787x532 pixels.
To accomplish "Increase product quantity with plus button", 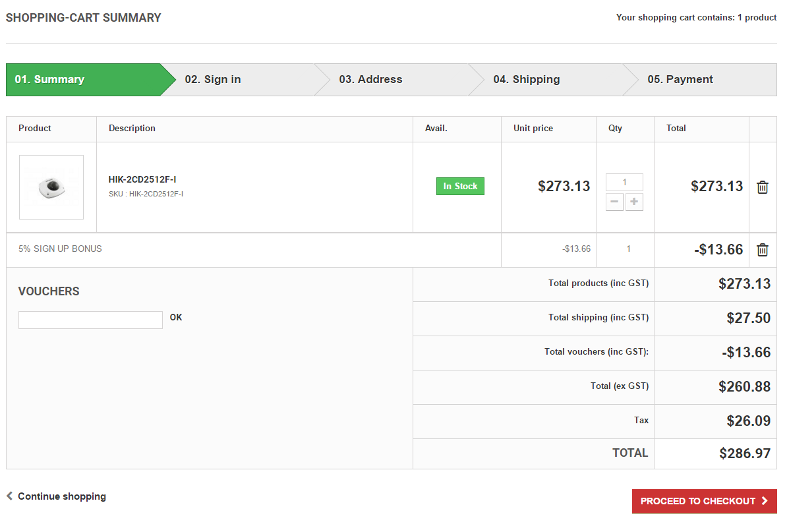I will 634,202.
